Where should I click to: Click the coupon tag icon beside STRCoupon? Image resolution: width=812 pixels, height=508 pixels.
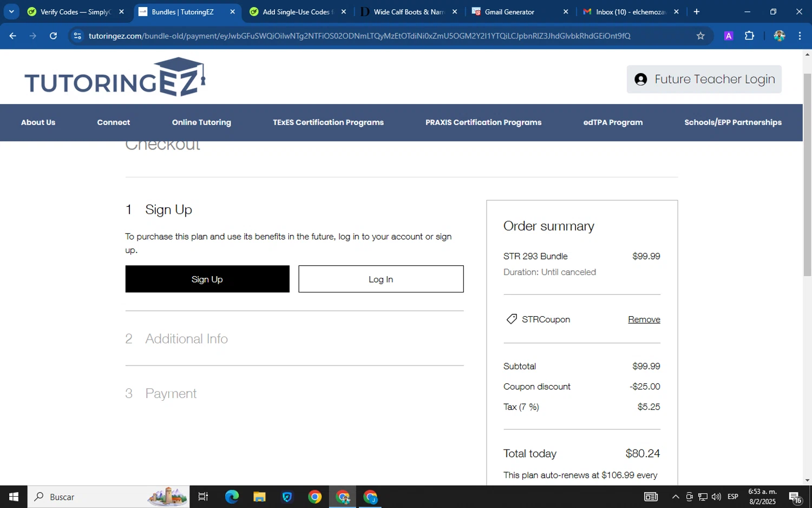pyautogui.click(x=511, y=319)
